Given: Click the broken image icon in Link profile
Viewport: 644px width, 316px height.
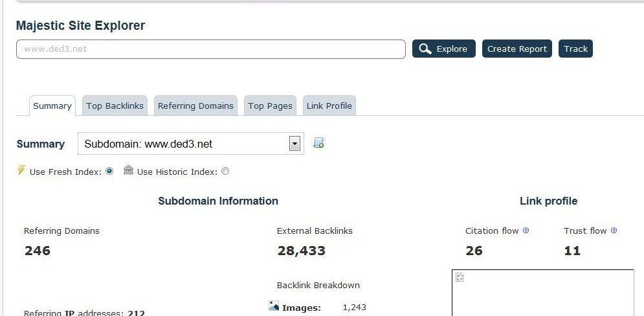Looking at the screenshot, I should pyautogui.click(x=460, y=277).
